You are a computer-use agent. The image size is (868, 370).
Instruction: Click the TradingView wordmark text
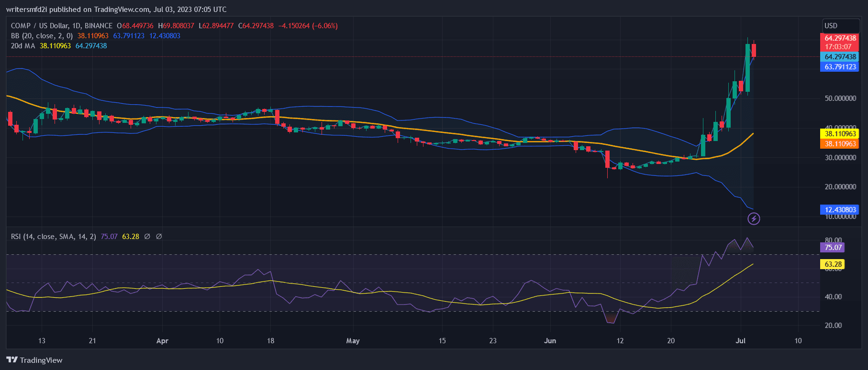coord(41,360)
